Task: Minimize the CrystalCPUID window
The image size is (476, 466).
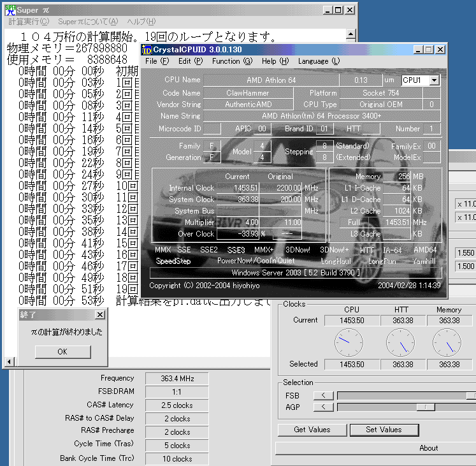Action: click(418, 50)
